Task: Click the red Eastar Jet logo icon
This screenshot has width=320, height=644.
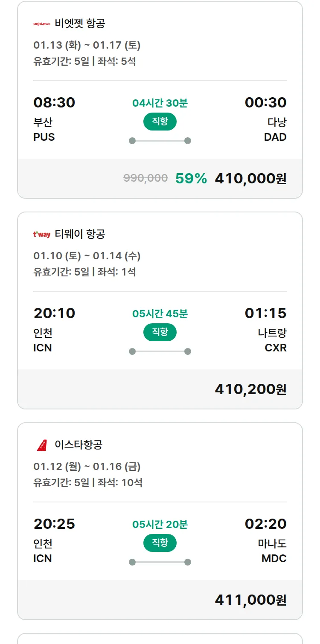Action: pyautogui.click(x=42, y=445)
